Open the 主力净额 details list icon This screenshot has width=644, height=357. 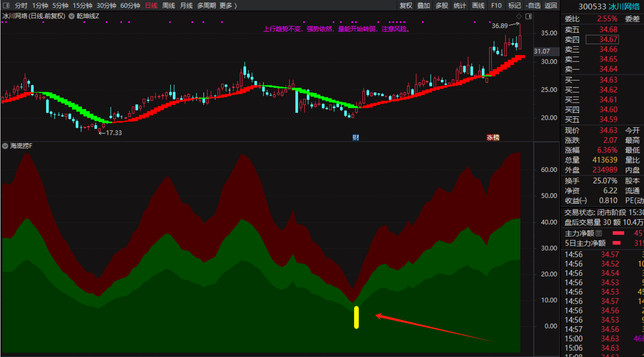pyautogui.click(x=599, y=233)
